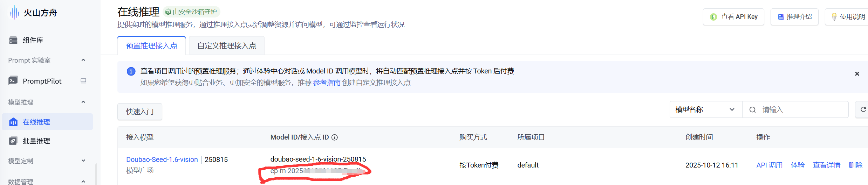The image size is (868, 185).
Task: Click the PromptPilot open-in-window icon
Action: [83, 81]
